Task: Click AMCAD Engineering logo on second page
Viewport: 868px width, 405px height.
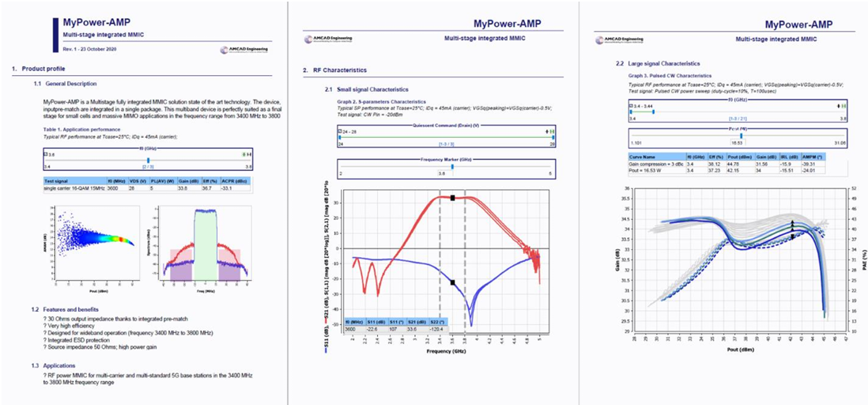Action: pyautogui.click(x=328, y=39)
